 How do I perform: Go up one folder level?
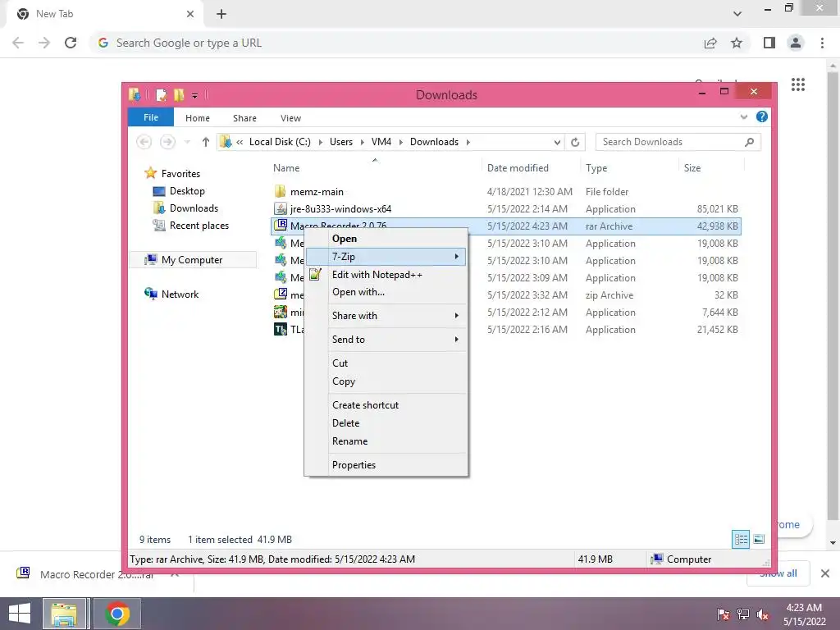206,142
